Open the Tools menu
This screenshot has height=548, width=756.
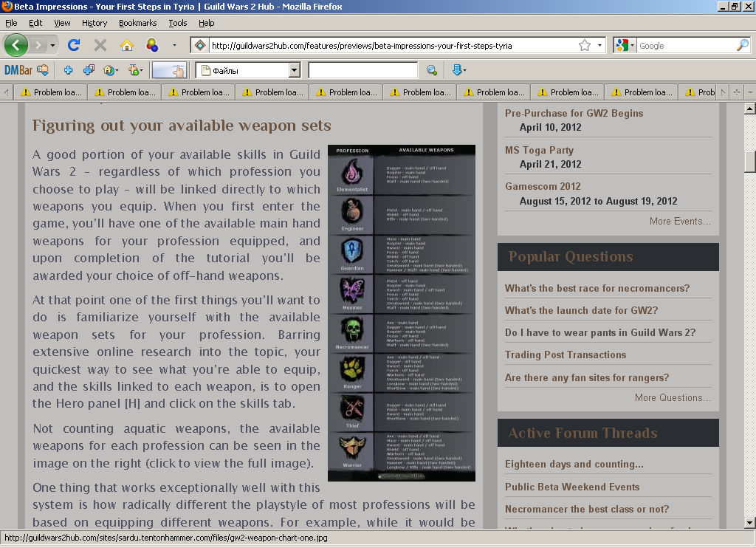pyautogui.click(x=177, y=23)
